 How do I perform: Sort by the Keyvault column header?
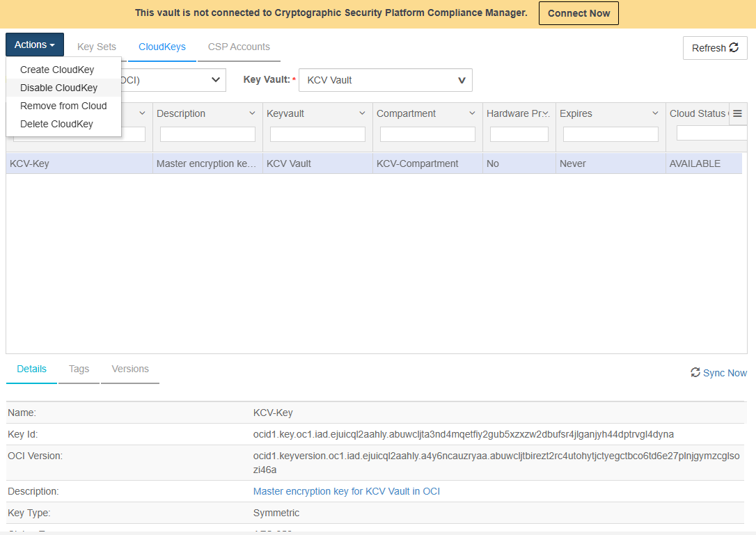(285, 113)
